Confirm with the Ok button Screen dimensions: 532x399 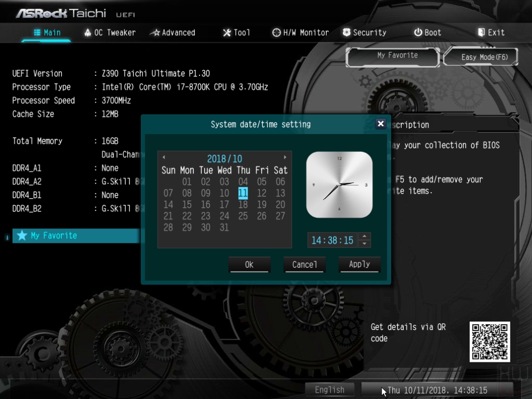(x=249, y=264)
